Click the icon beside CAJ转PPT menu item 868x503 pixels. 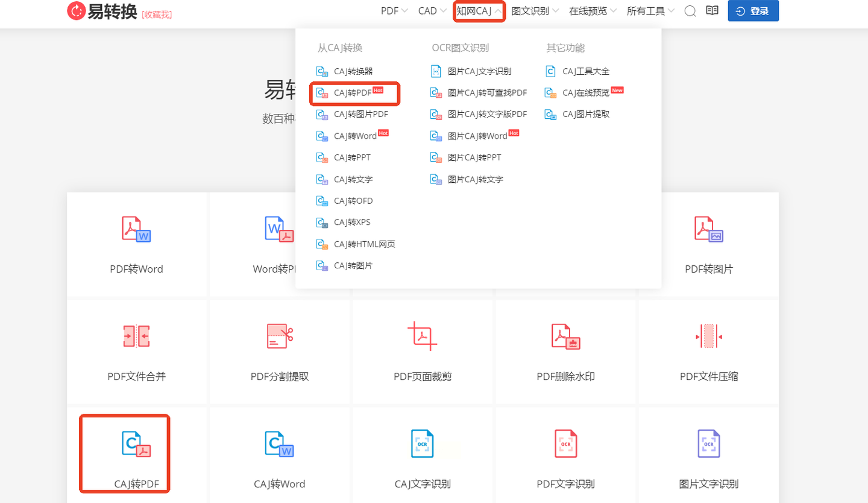pos(322,157)
